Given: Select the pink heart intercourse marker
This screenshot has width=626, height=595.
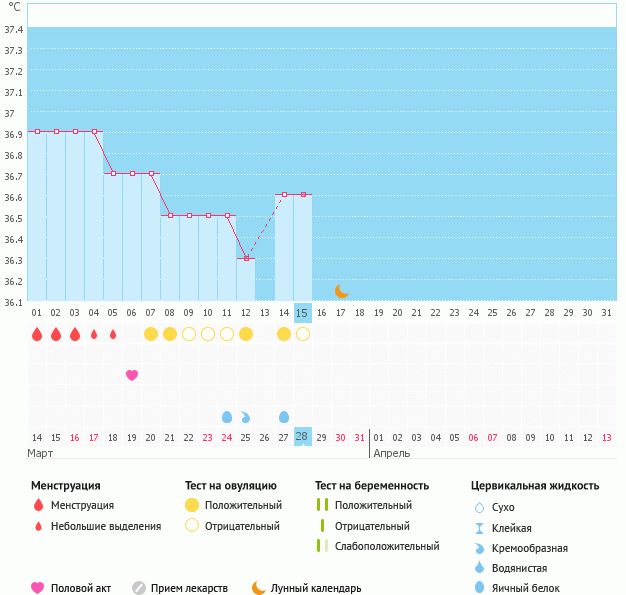Looking at the screenshot, I should point(132,375).
